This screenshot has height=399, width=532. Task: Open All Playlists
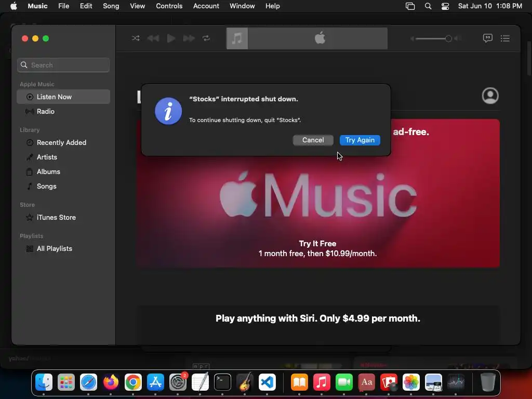tap(63, 249)
